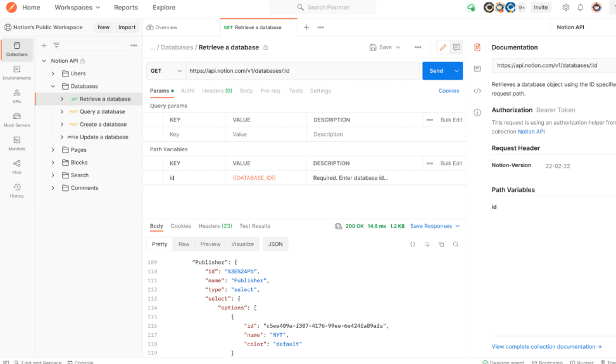Click the request URL input field
The image size is (616, 364).
click(x=303, y=71)
